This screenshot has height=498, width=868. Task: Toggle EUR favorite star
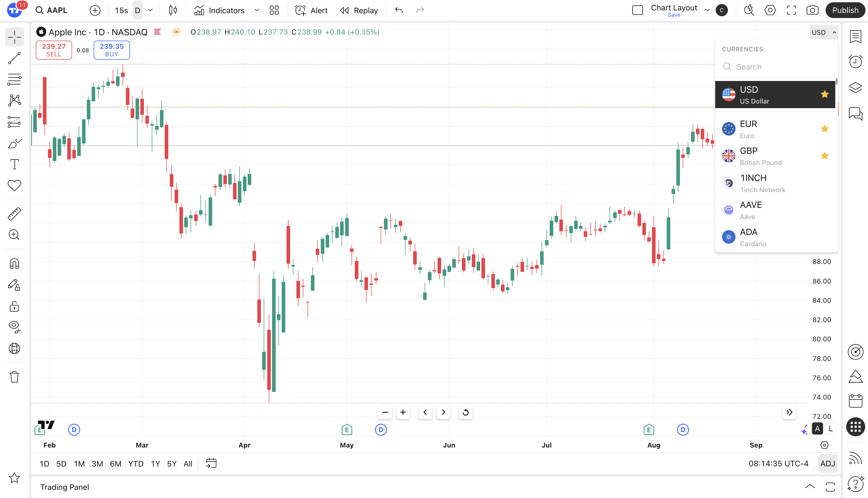pos(825,129)
